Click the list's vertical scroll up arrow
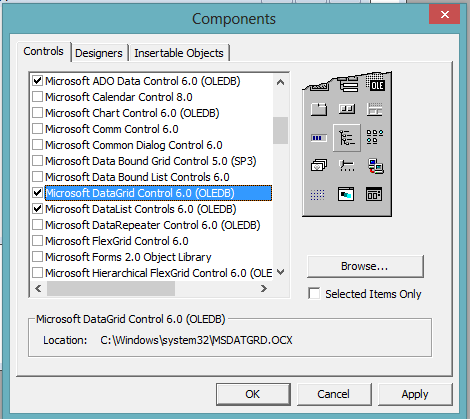Viewport: 470px width, 419px height. [281, 82]
